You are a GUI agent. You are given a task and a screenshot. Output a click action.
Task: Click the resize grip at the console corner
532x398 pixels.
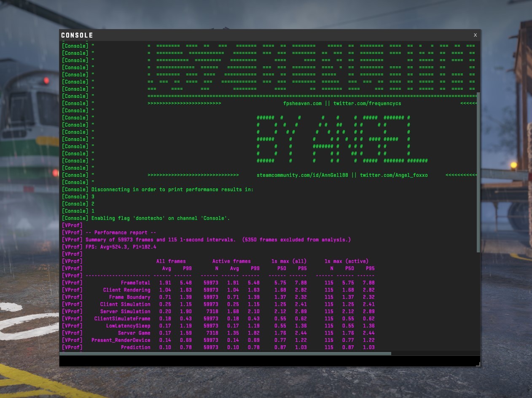[478, 364]
